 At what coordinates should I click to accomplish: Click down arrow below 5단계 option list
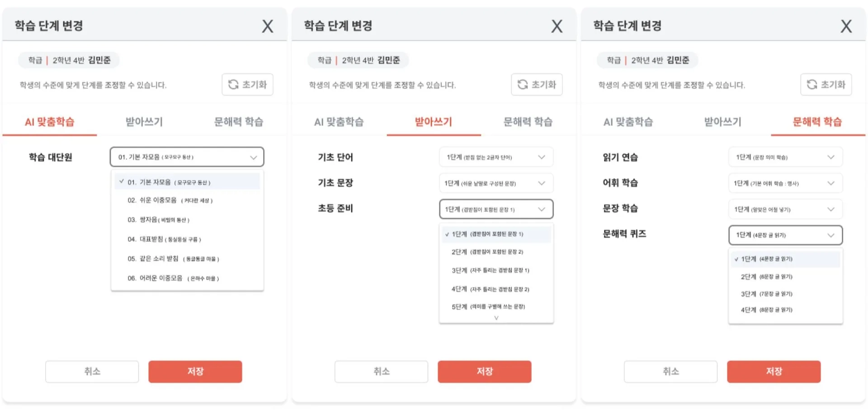click(x=496, y=318)
